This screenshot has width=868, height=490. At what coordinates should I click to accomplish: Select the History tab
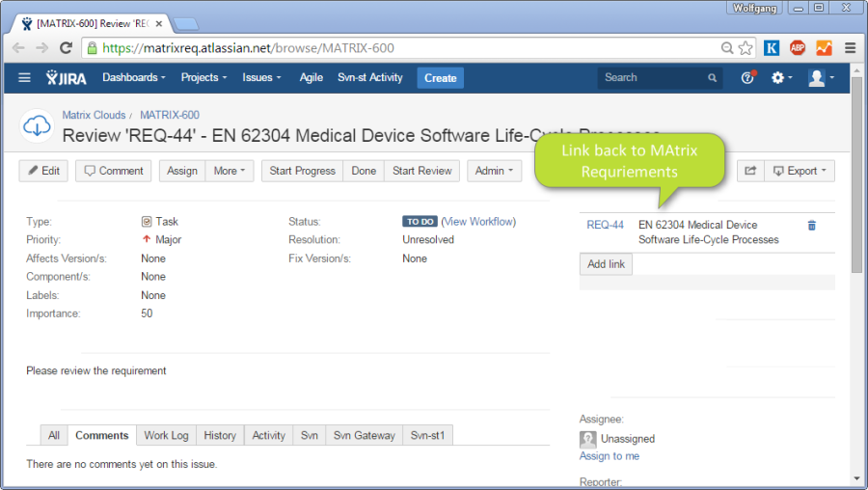pyautogui.click(x=220, y=435)
